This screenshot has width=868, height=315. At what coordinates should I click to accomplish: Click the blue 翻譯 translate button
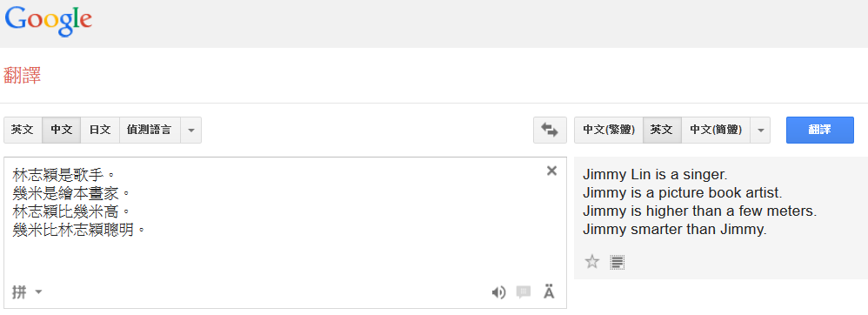[x=820, y=131]
